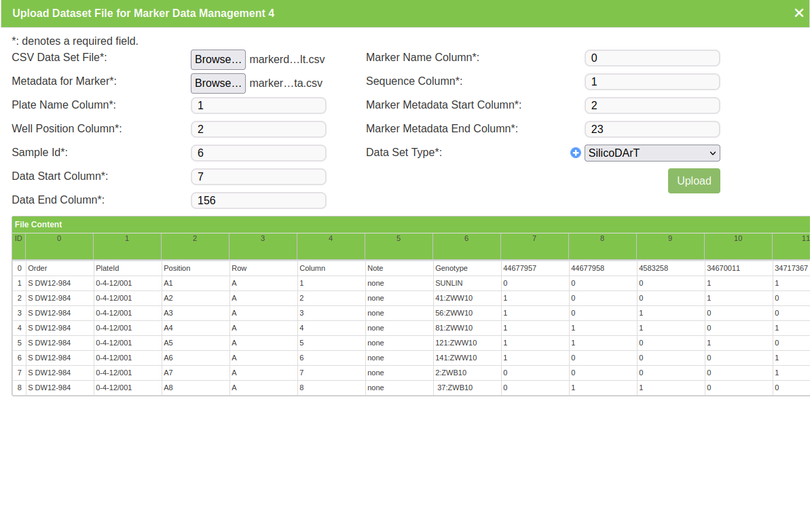Click column 6 header in File Content

(466, 239)
